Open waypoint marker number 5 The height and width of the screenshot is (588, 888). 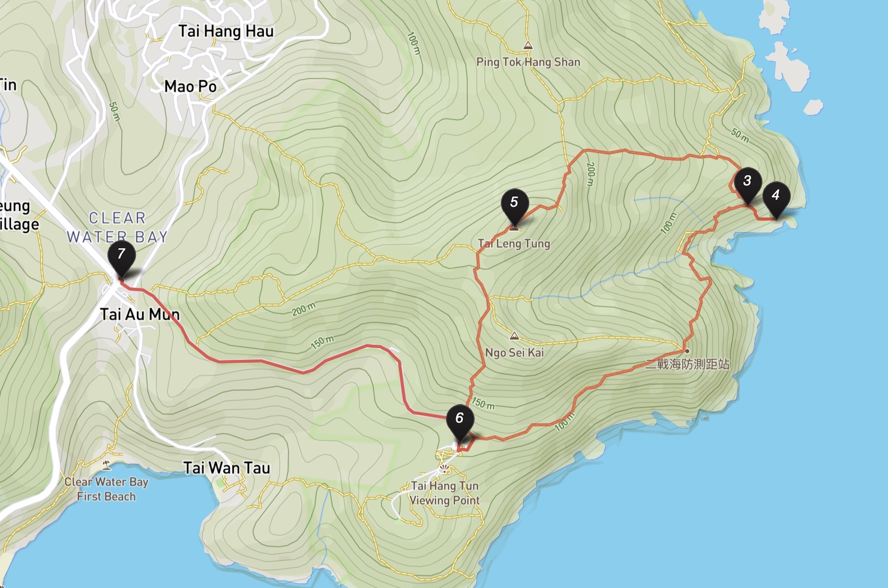click(515, 207)
